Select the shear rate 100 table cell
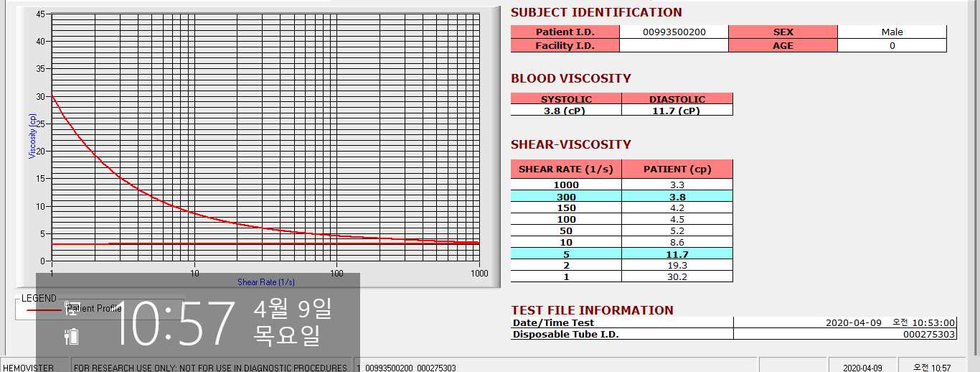 click(x=566, y=219)
